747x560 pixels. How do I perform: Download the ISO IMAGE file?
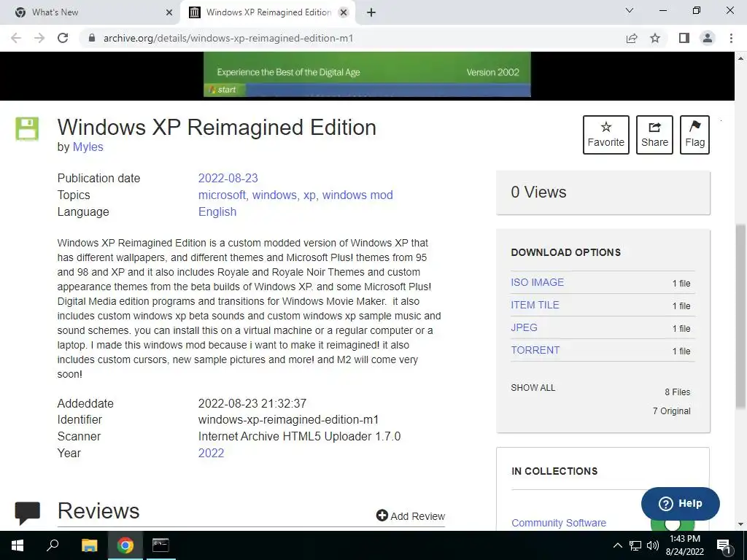(x=538, y=282)
